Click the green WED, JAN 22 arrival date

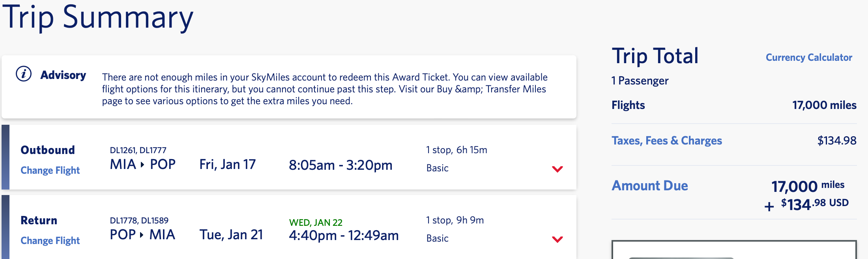coord(316,222)
